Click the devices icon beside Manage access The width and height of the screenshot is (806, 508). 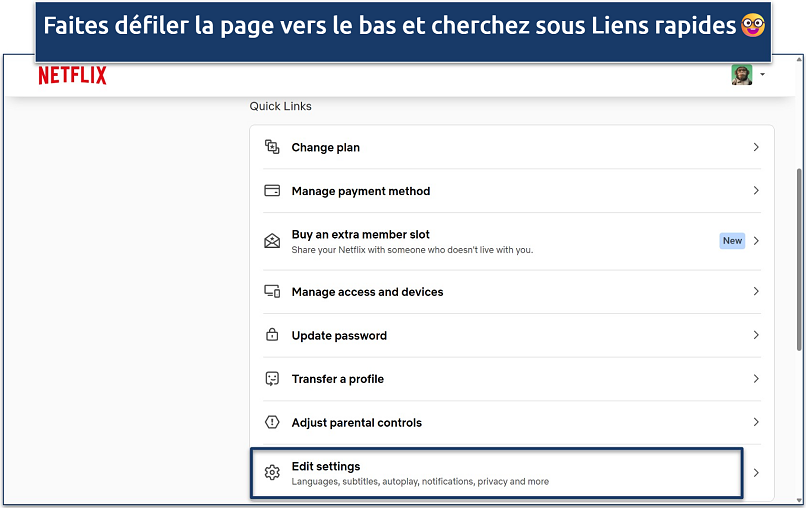(x=272, y=292)
